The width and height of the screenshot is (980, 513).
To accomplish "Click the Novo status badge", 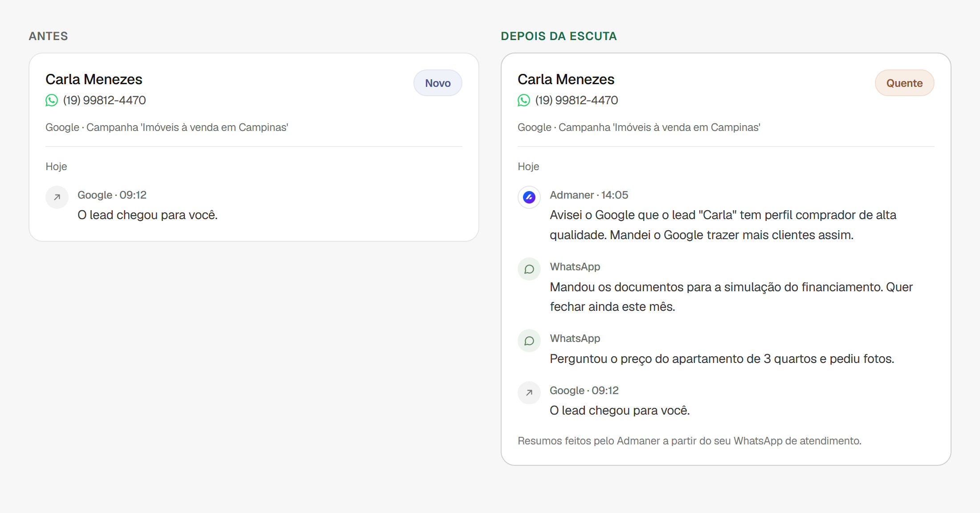I will (x=438, y=83).
